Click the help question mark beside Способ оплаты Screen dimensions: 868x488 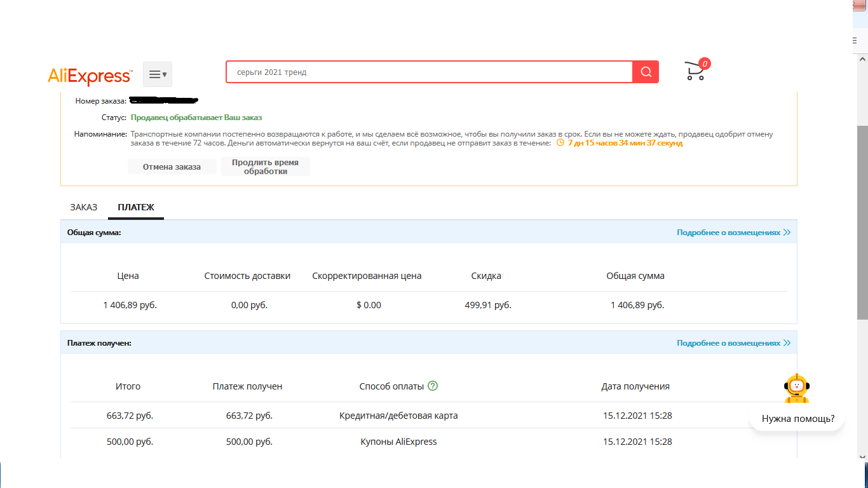coord(433,386)
